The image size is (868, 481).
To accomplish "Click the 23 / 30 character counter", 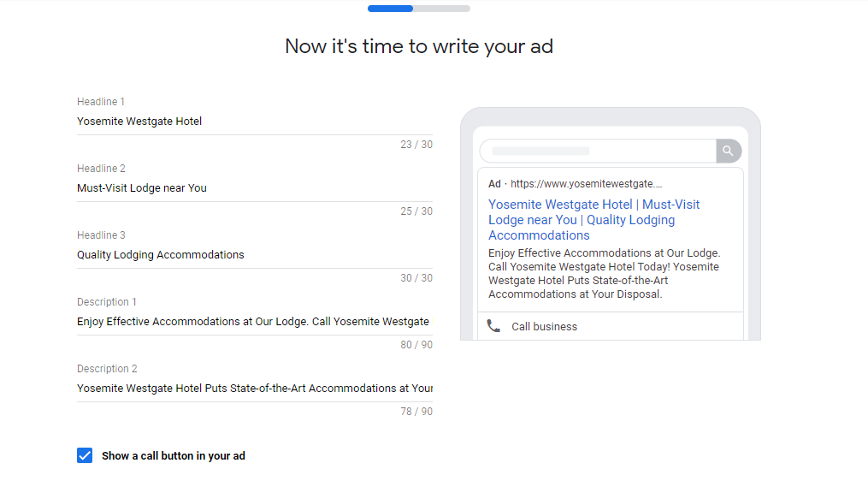I will click(x=416, y=145).
